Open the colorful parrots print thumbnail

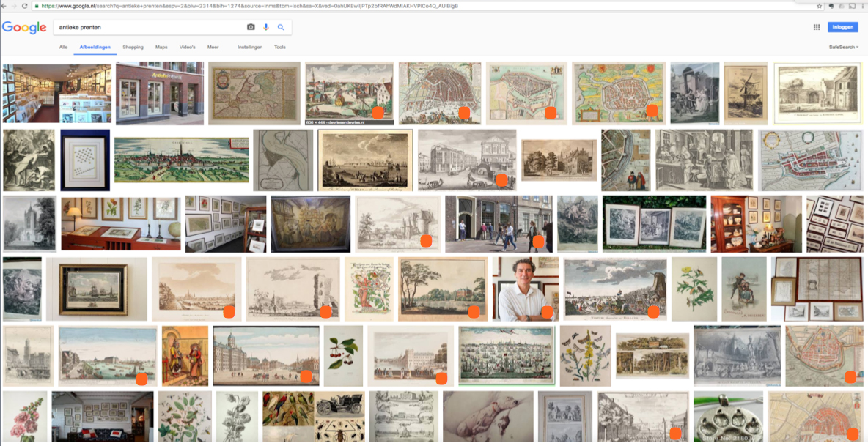coord(287,418)
